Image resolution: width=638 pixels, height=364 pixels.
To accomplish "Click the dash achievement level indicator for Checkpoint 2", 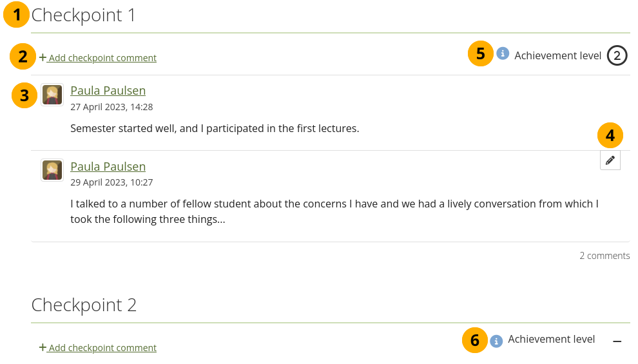I will (x=617, y=341).
